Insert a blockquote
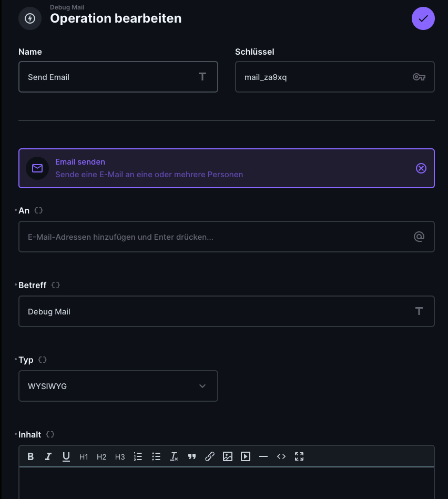This screenshot has width=448, height=499. tap(192, 456)
